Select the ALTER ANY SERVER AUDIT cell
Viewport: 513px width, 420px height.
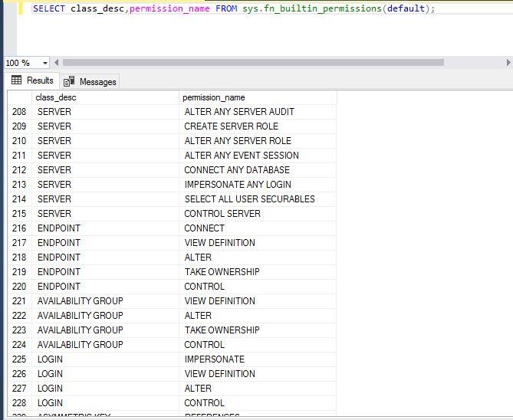pos(258,112)
